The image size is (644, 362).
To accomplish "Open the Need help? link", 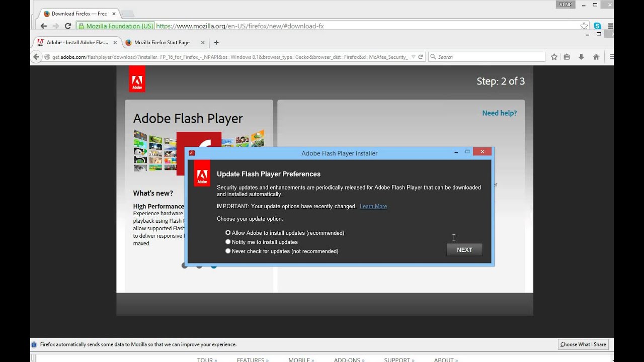I will pyautogui.click(x=499, y=113).
